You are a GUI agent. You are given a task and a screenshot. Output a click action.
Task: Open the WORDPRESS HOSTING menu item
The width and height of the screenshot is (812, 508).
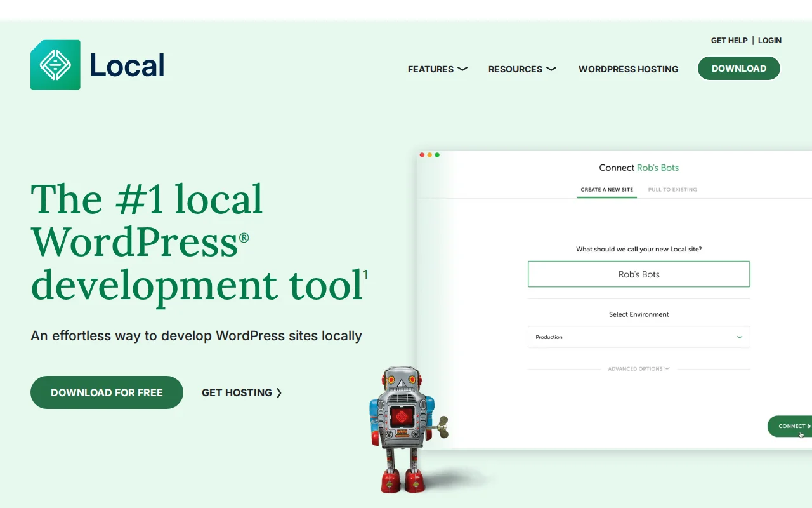pyautogui.click(x=628, y=69)
